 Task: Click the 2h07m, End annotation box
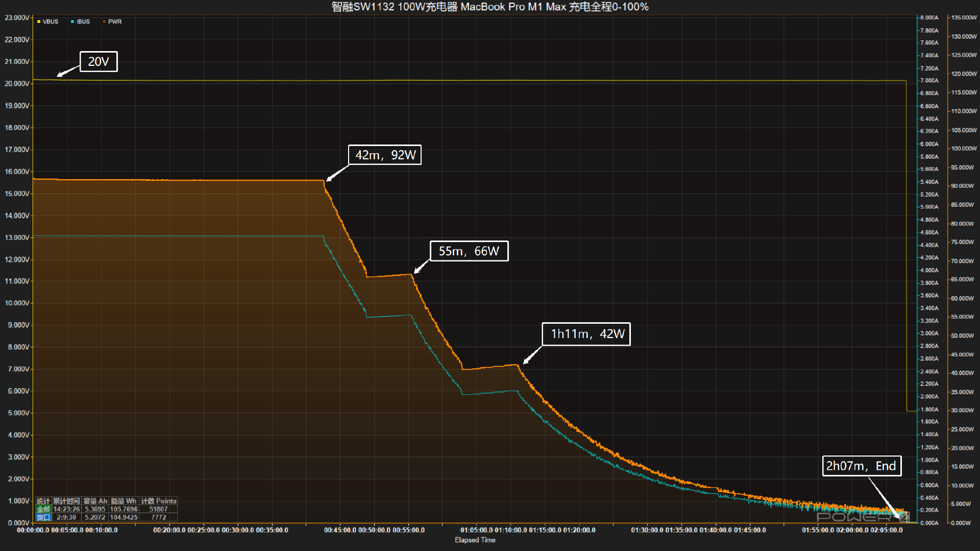861,466
